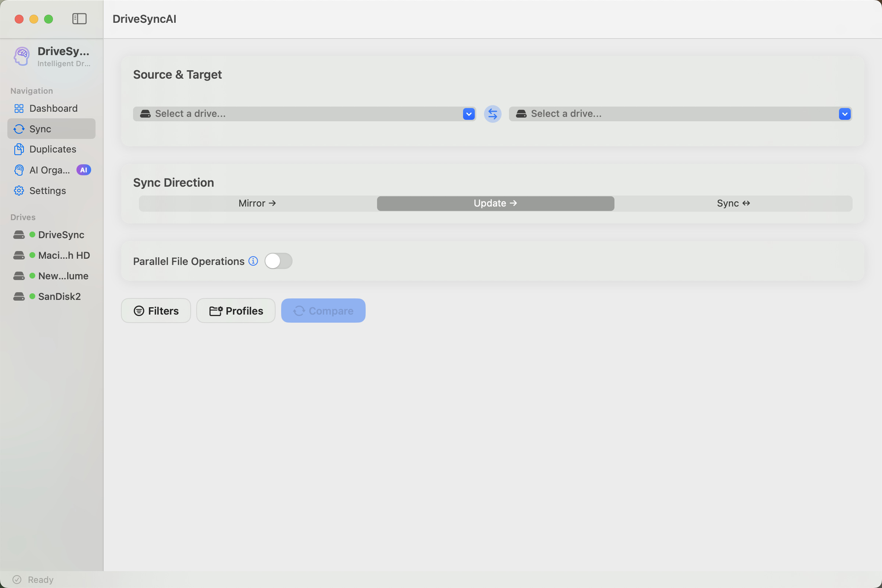This screenshot has width=882, height=588.
Task: Click the Ready status checkmark icon
Action: coord(17,580)
